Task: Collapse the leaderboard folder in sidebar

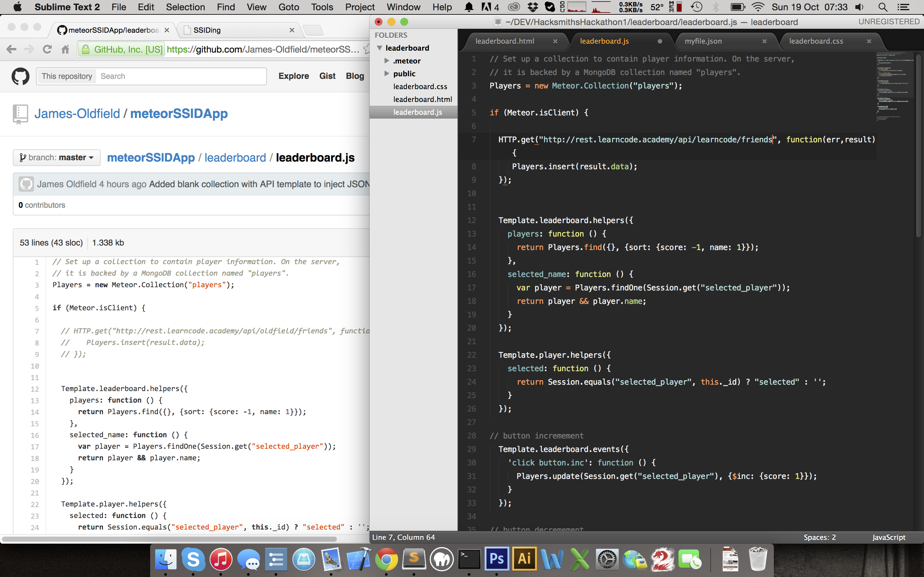Action: [x=380, y=48]
